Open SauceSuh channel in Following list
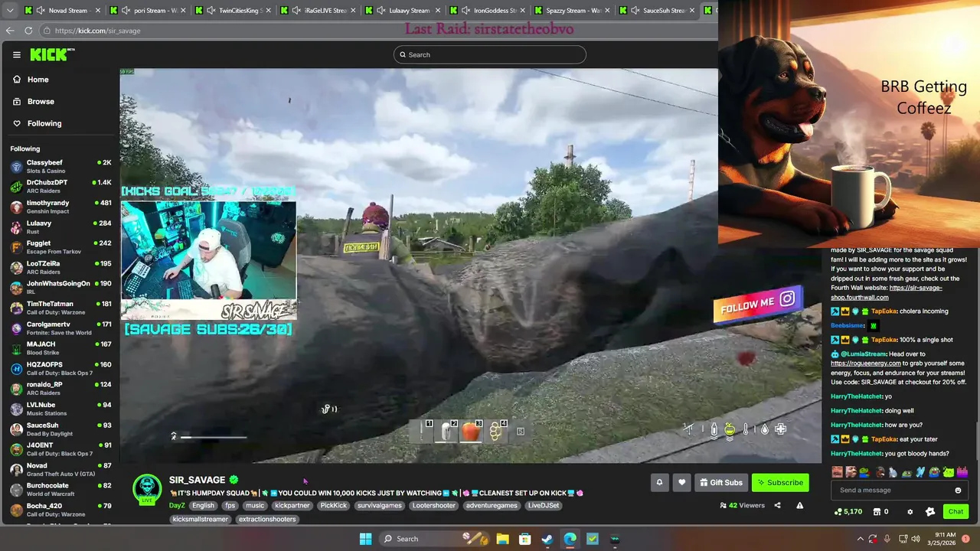980x551 pixels. (60, 429)
